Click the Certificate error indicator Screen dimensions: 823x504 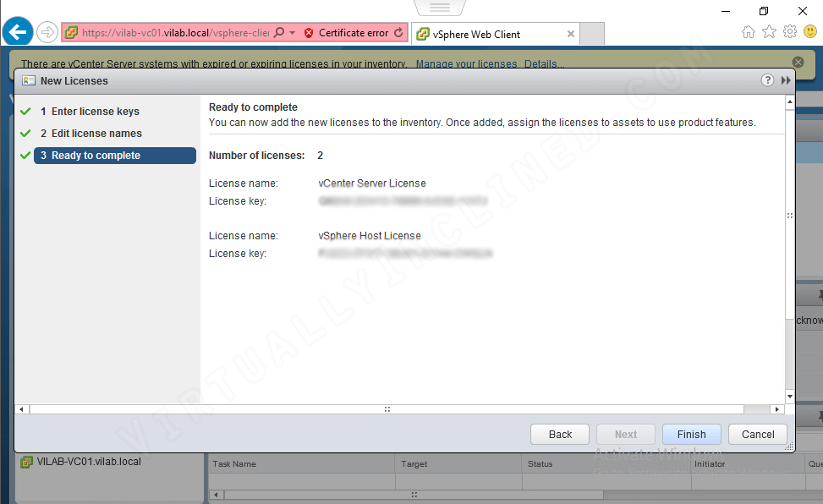pos(347,32)
